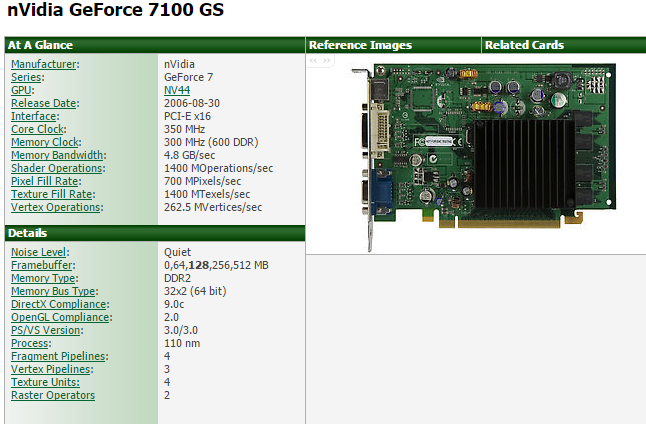Open the Series link

point(26,77)
